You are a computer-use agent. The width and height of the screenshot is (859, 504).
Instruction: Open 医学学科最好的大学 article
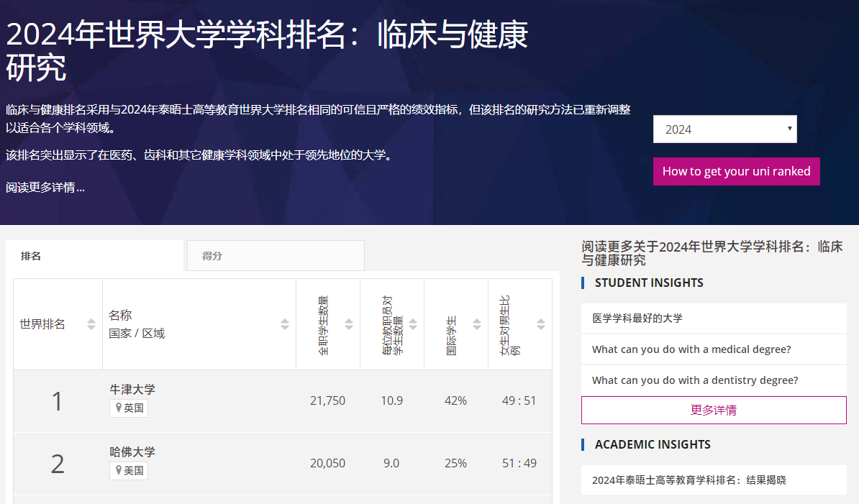tap(637, 318)
